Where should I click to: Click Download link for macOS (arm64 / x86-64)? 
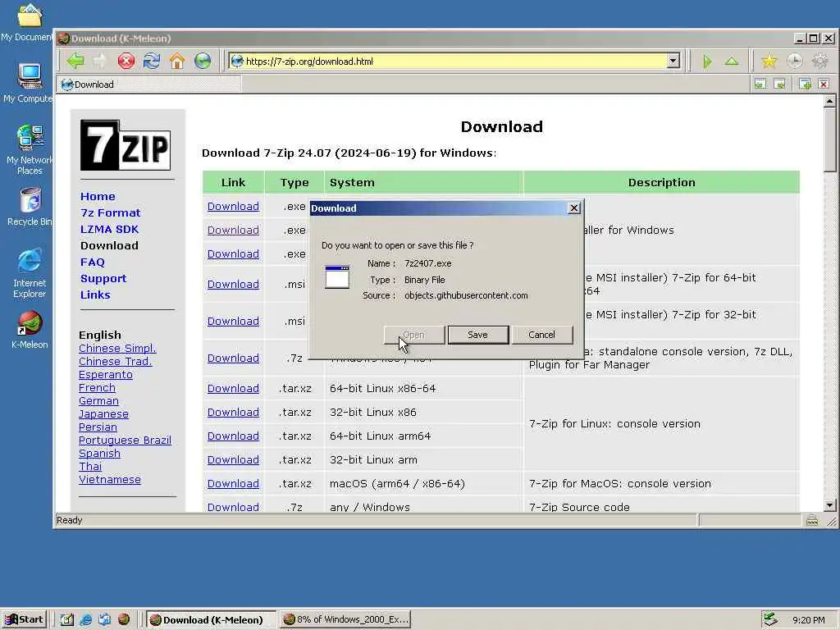(233, 484)
